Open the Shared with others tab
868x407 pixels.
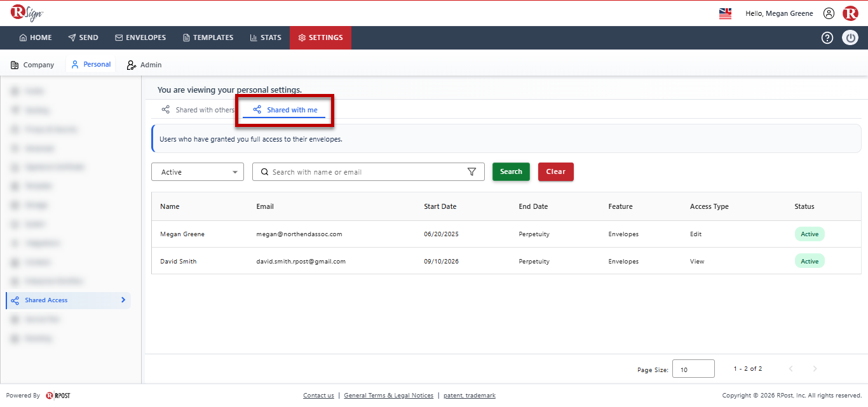198,110
